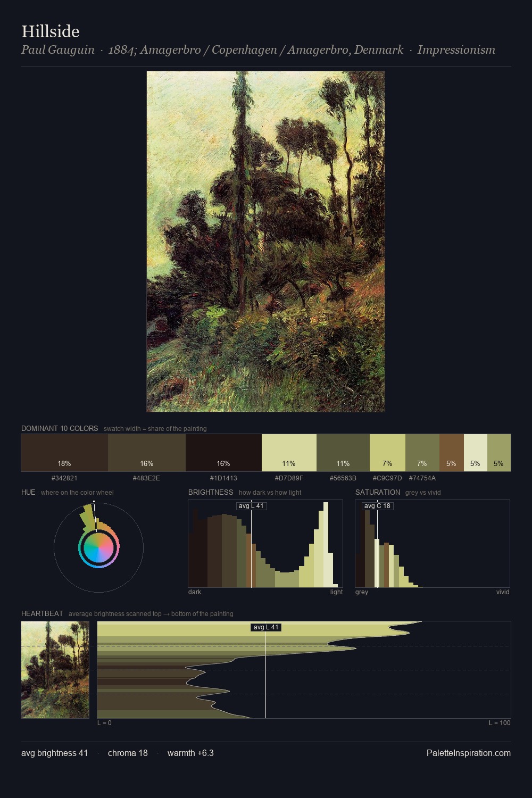
Task: Click the '#74754A' hex code label
Action: coord(422,478)
